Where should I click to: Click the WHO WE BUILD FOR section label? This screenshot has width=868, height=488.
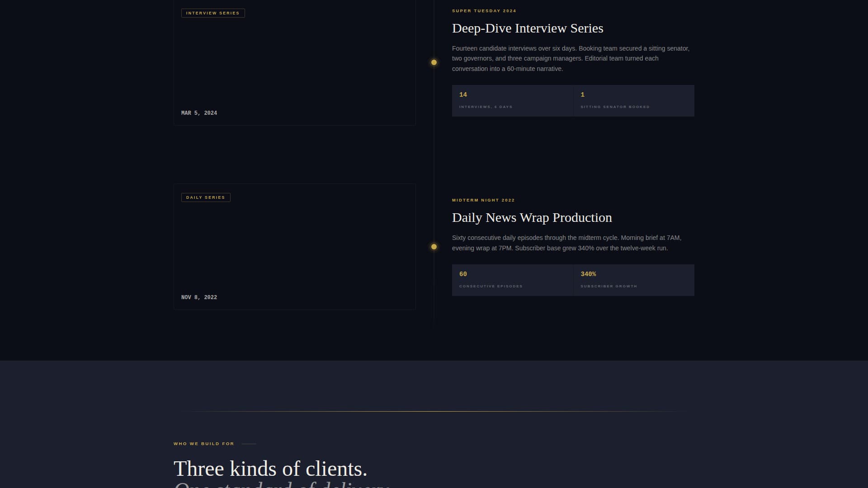[203, 443]
